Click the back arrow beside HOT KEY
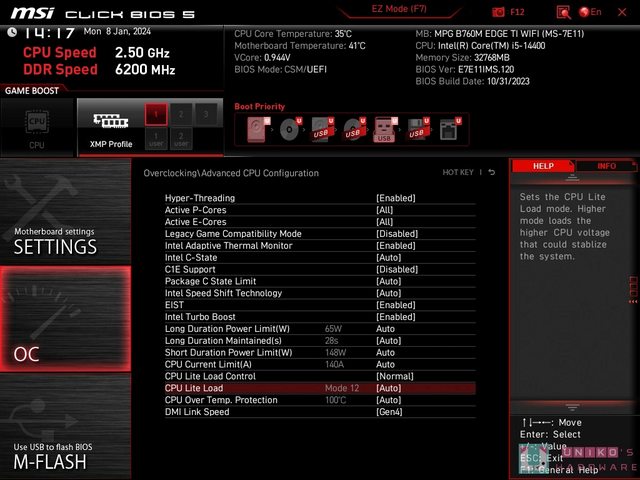The image size is (640, 480). pos(491,173)
